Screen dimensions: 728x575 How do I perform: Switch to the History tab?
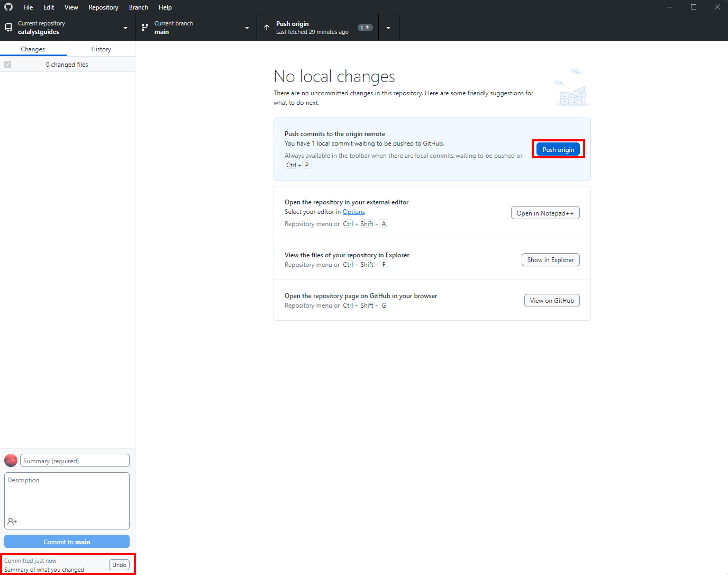(101, 49)
